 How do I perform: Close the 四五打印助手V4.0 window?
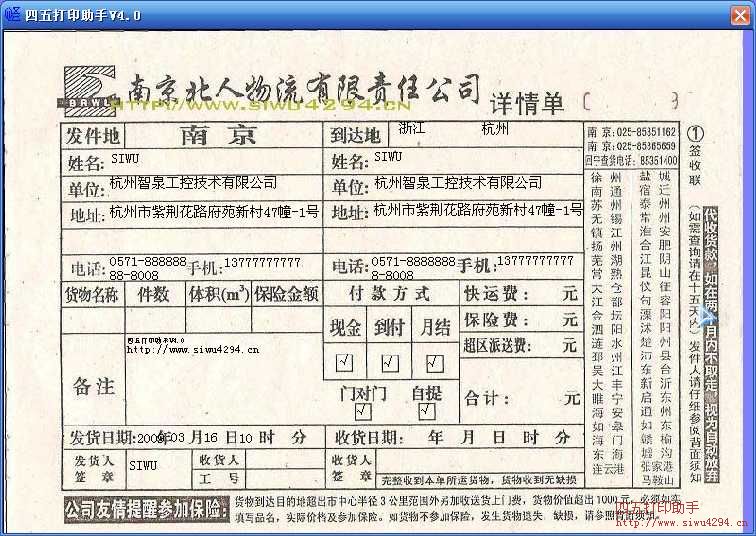740,15
